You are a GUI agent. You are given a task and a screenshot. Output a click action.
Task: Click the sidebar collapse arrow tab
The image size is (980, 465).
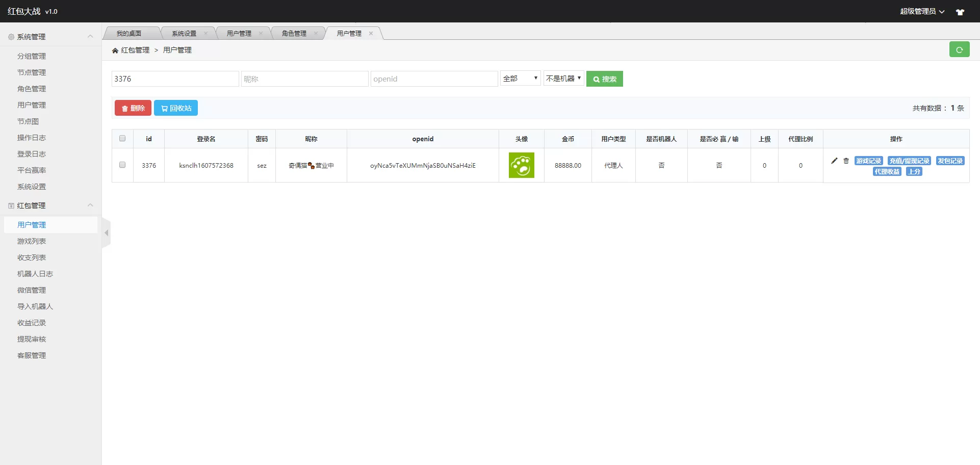pyautogui.click(x=107, y=232)
